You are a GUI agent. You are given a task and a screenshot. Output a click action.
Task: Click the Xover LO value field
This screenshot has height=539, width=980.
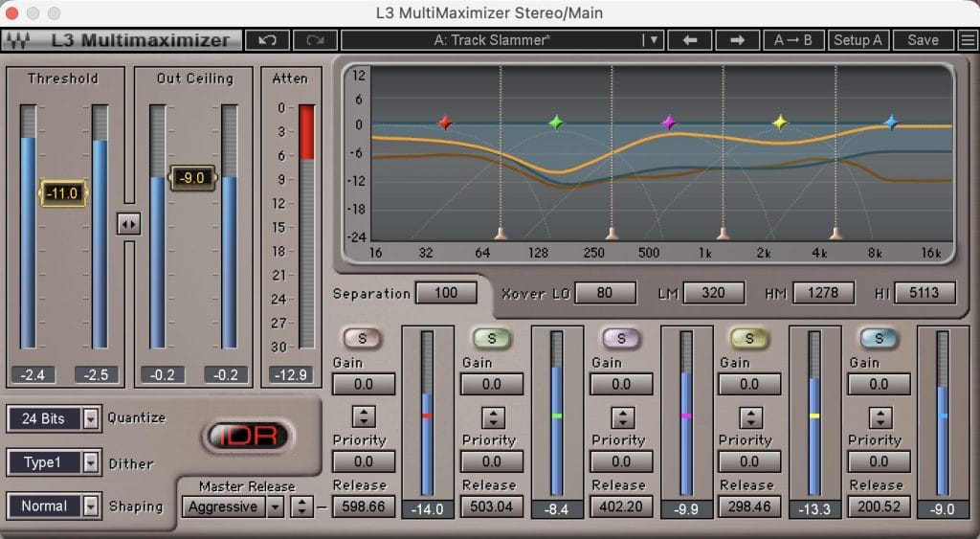(605, 293)
